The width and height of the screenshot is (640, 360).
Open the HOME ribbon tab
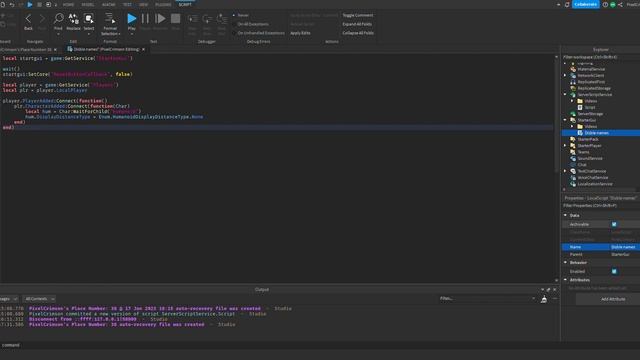click(68, 4)
